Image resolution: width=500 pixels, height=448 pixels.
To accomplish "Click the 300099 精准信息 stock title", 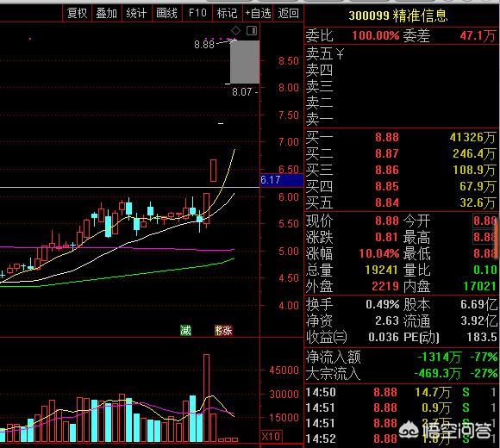I will (x=398, y=16).
